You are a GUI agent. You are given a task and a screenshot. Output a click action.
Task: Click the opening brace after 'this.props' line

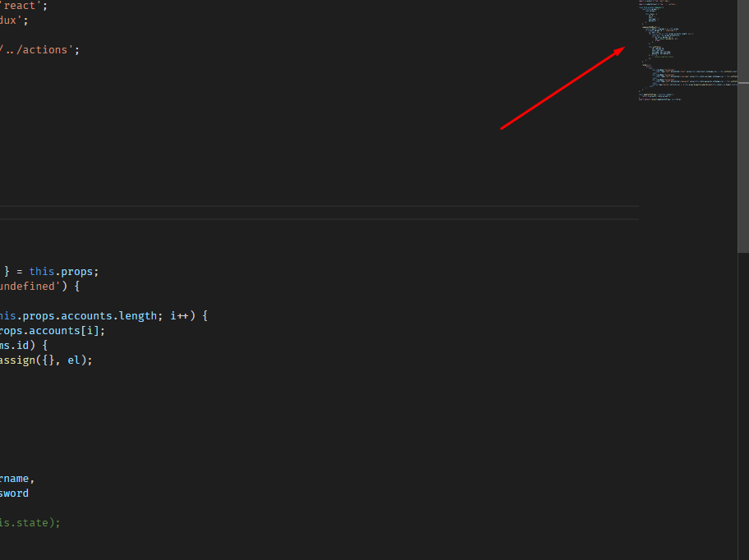coord(77,286)
